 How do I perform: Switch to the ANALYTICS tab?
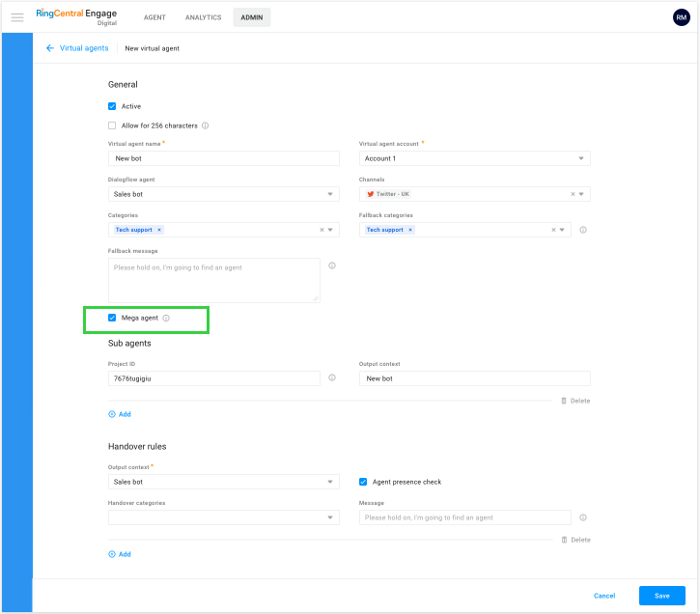point(203,17)
